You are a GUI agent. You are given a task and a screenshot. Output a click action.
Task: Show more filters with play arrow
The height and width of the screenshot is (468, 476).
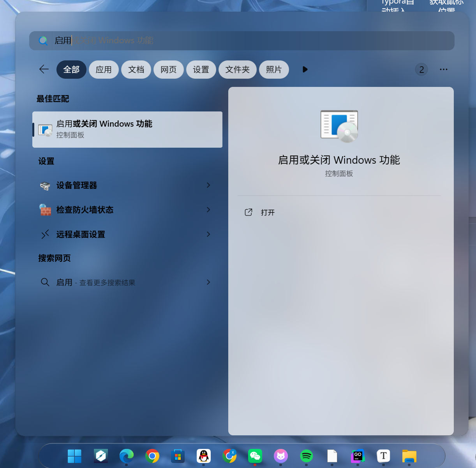(305, 69)
